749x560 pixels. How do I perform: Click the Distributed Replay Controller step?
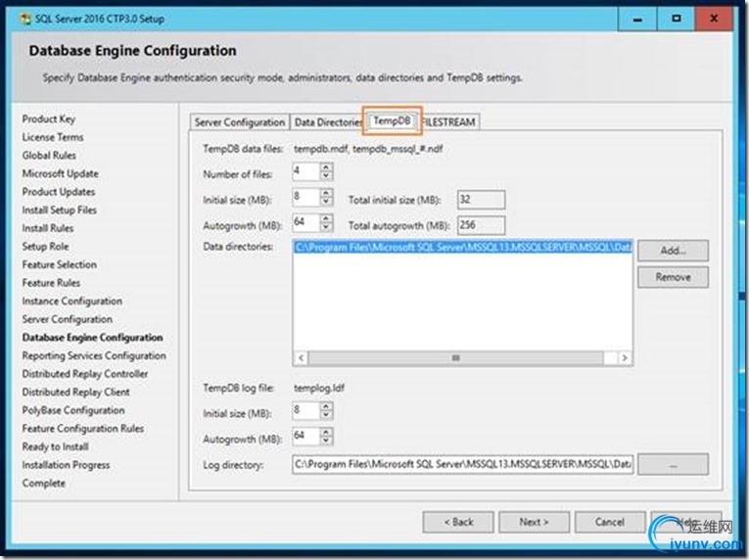[x=85, y=374]
